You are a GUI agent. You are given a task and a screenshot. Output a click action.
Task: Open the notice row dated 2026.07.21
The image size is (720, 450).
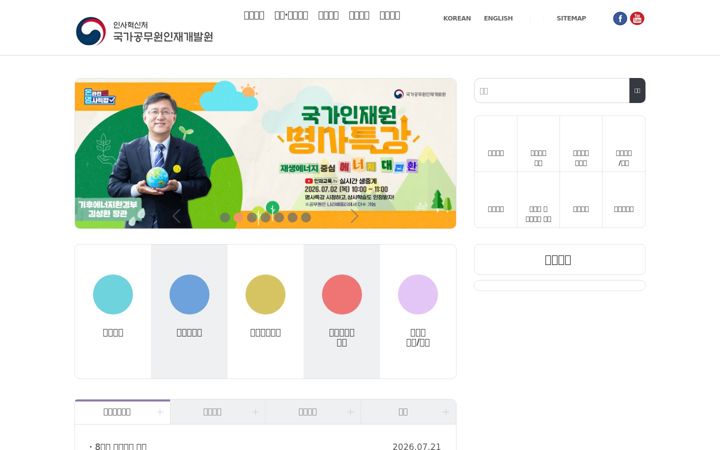pos(265,446)
